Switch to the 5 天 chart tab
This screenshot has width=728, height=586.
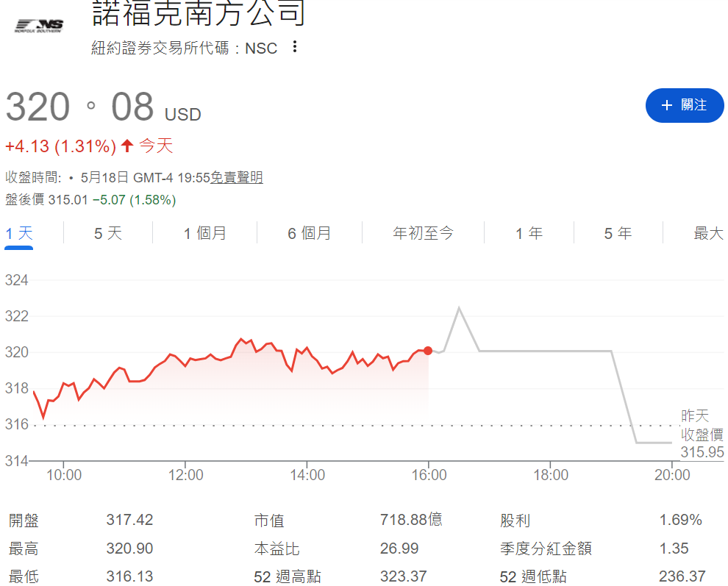pyautogui.click(x=107, y=233)
